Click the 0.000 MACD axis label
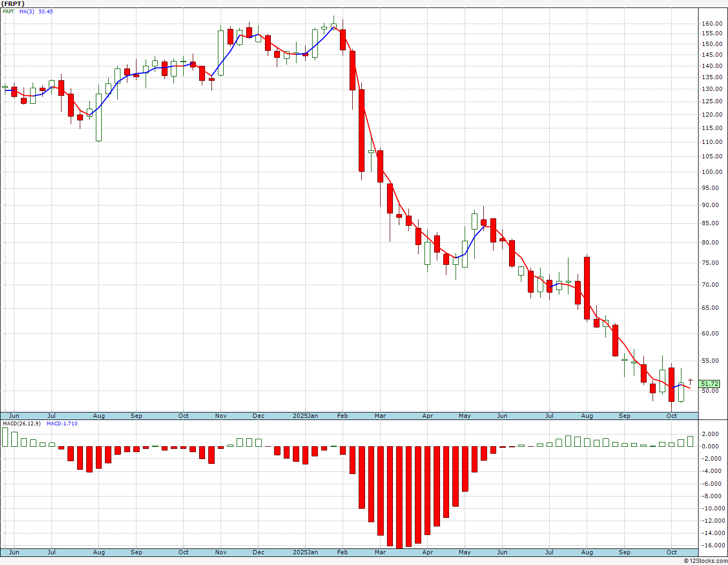The image size is (728, 565). click(x=711, y=446)
